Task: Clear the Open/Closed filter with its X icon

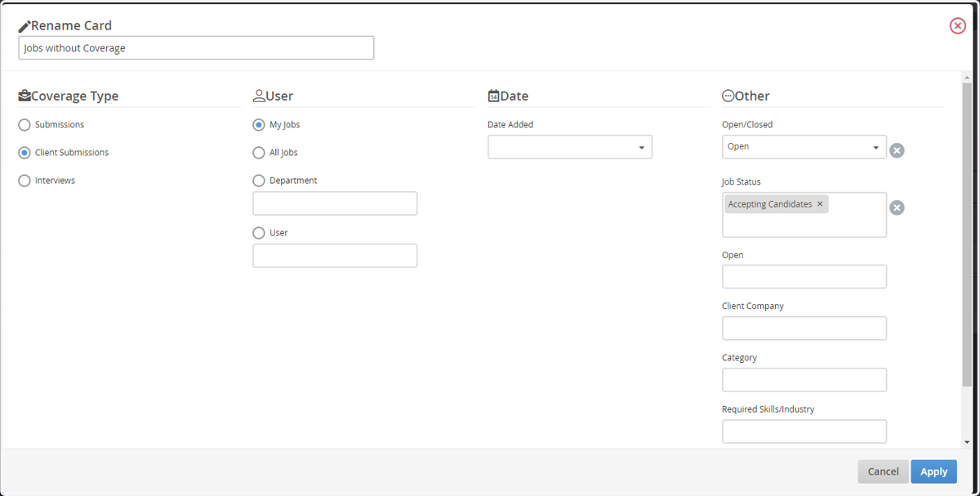Action: click(897, 150)
